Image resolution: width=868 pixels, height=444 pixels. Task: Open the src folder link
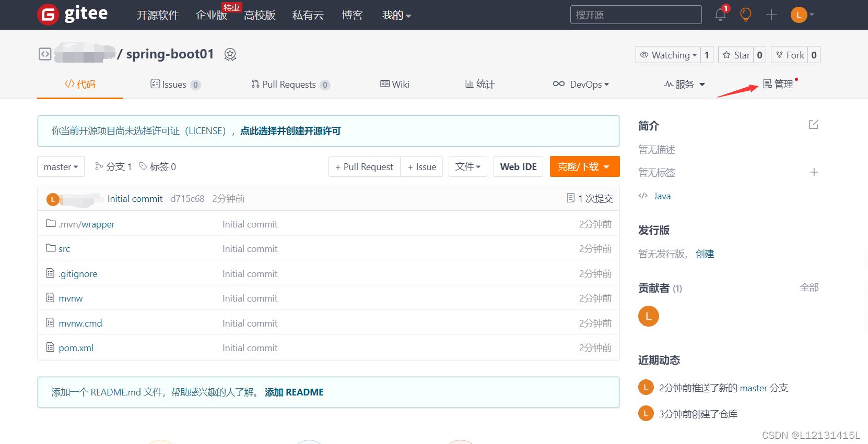[x=64, y=249]
